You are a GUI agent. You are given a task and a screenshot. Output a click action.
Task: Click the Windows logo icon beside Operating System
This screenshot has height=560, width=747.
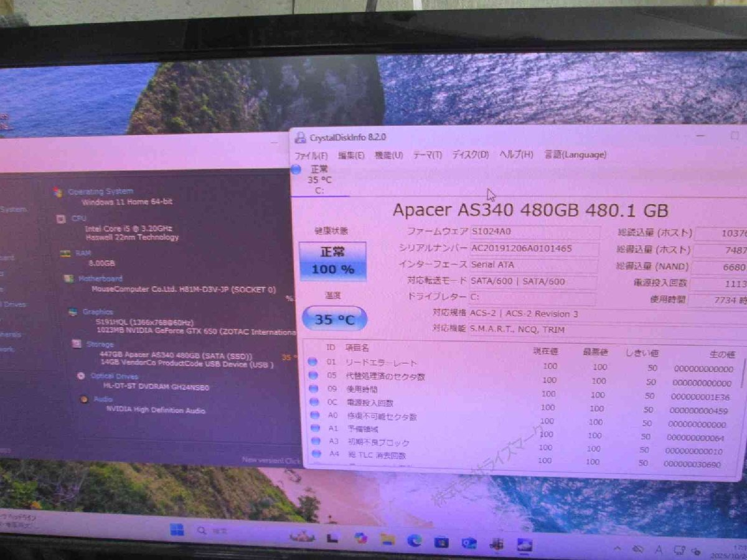click(x=58, y=192)
